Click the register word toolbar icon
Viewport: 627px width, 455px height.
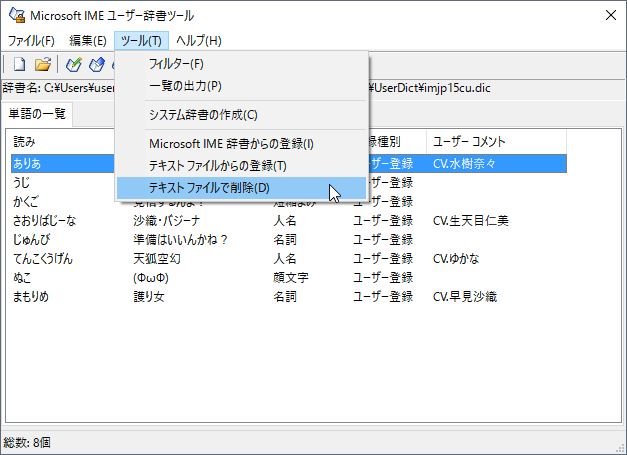coord(74,64)
